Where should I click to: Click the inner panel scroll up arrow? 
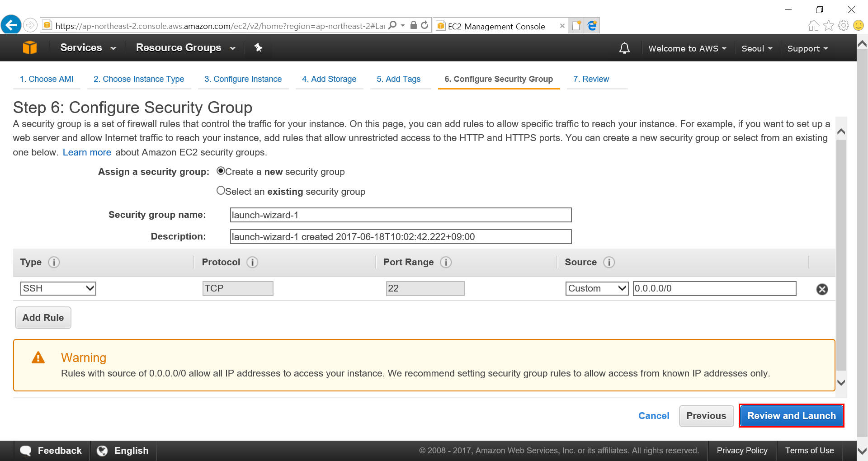click(841, 132)
